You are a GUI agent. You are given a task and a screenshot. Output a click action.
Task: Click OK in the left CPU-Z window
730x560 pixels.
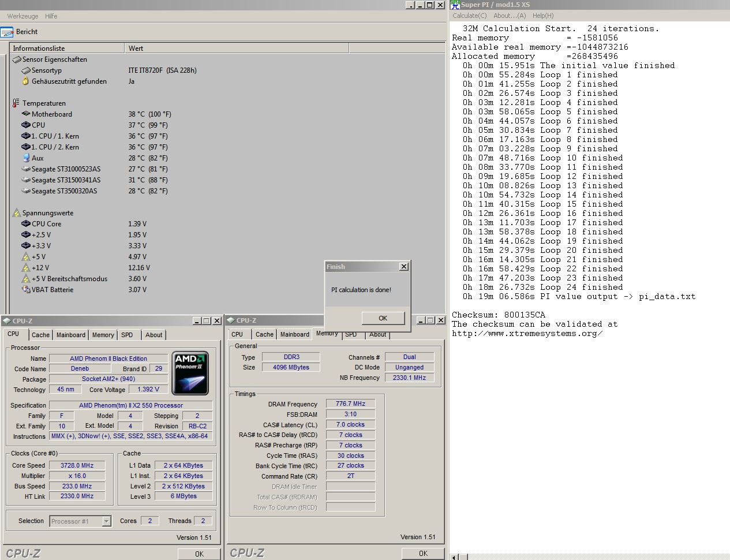199,554
